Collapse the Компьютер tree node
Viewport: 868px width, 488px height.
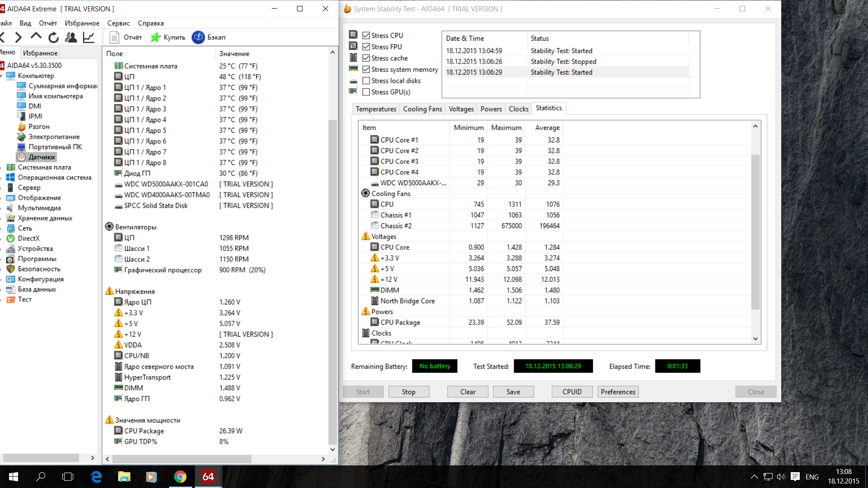pos(1,76)
